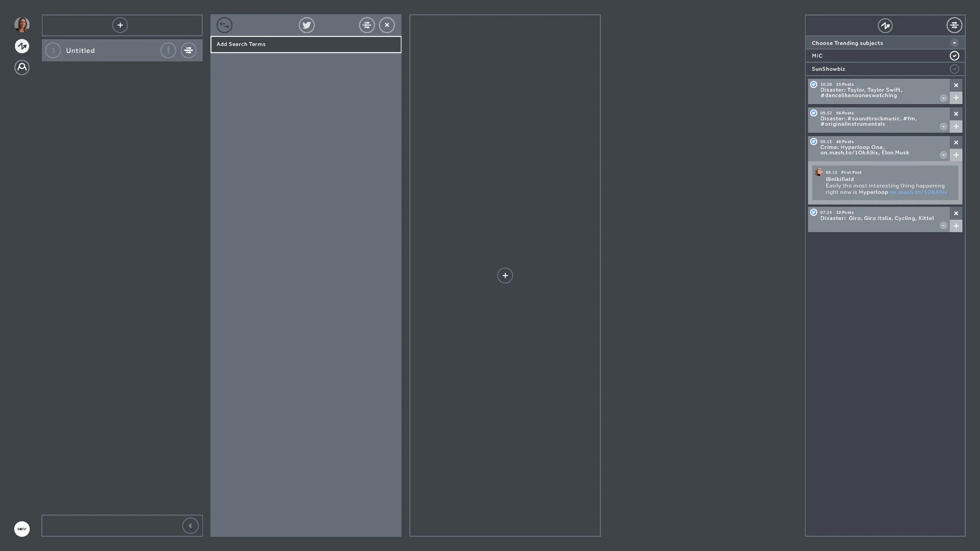Click the swap arrows icon in search column
Screen dimensions: 980x551
click(225, 25)
